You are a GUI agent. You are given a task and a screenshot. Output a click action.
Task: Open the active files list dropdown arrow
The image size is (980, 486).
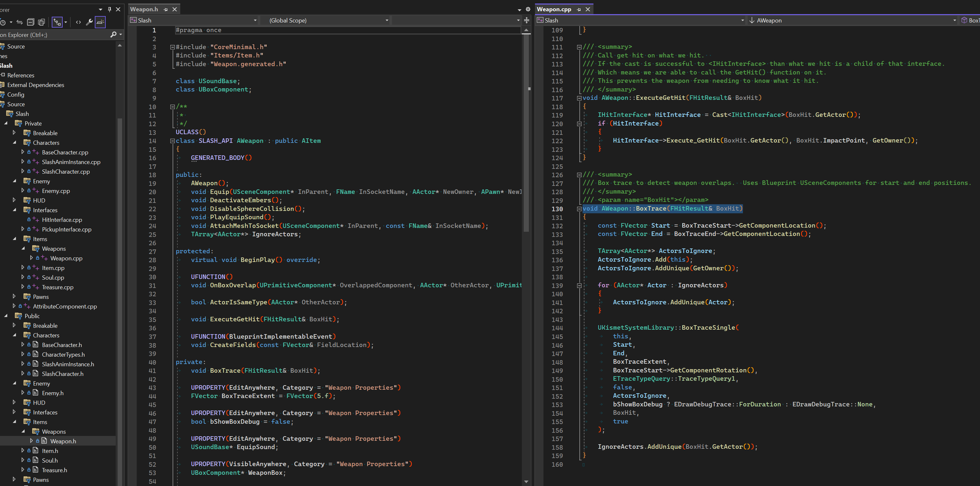click(519, 10)
